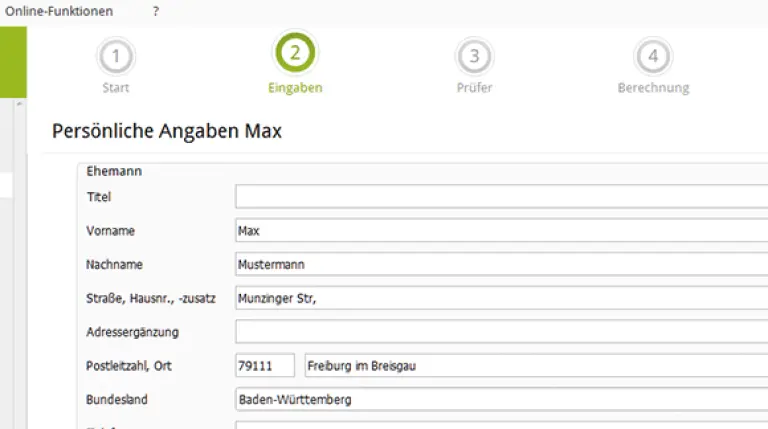
Task: Go to the step 3 circle icon
Action: pyautogui.click(x=474, y=56)
